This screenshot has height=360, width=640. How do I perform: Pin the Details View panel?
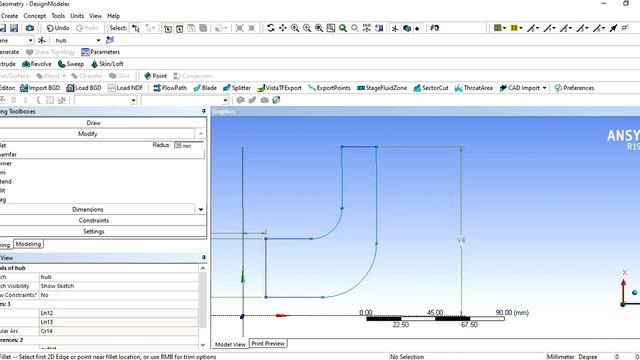[x=204, y=258]
